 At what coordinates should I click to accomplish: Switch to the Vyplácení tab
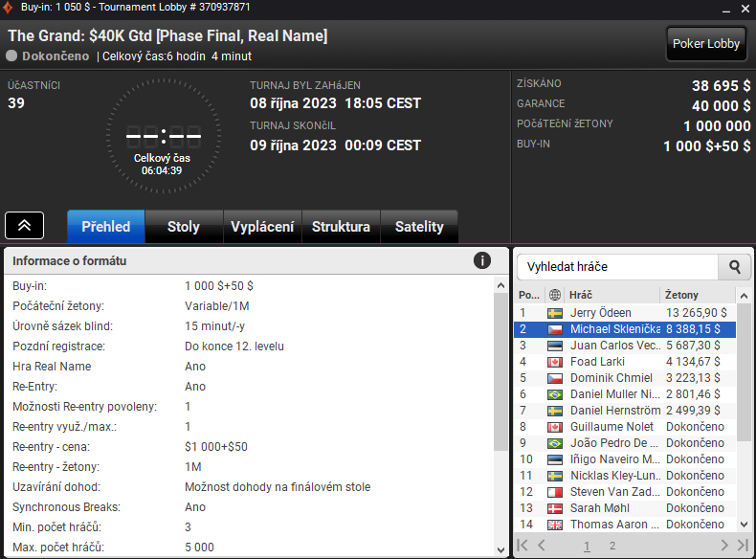click(x=262, y=226)
